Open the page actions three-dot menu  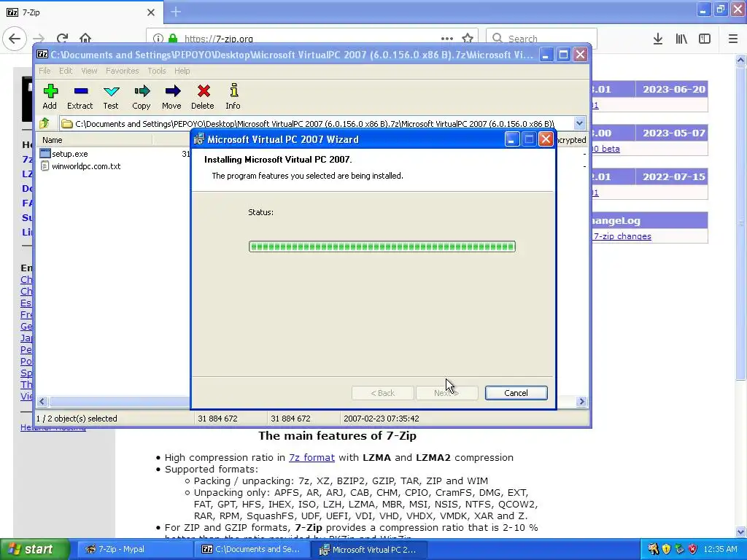pyautogui.click(x=447, y=39)
